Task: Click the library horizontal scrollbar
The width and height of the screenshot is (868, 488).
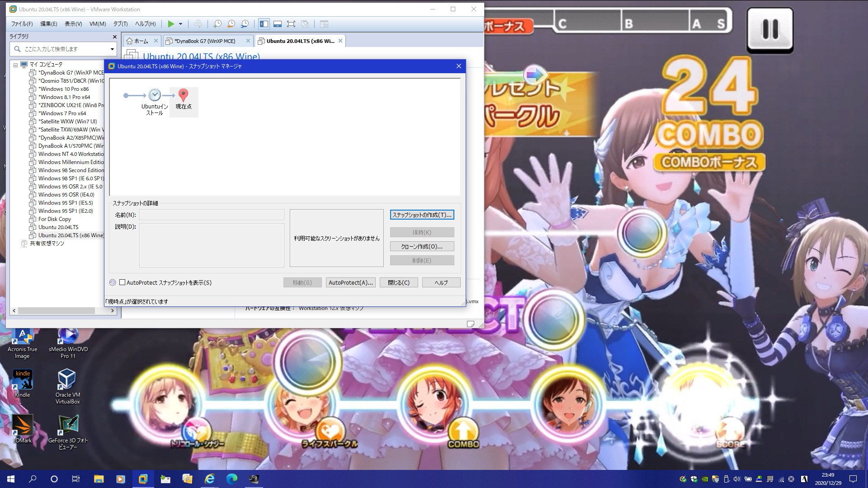Action: point(57,310)
